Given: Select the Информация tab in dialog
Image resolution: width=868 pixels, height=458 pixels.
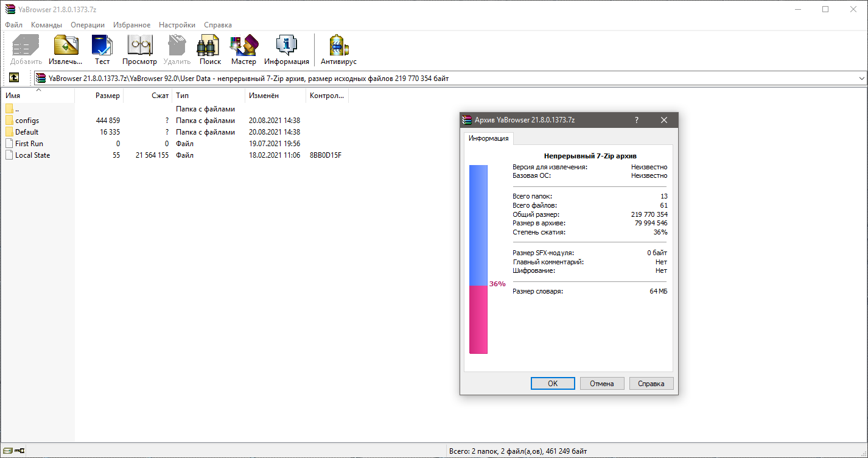Looking at the screenshot, I should tap(488, 138).
